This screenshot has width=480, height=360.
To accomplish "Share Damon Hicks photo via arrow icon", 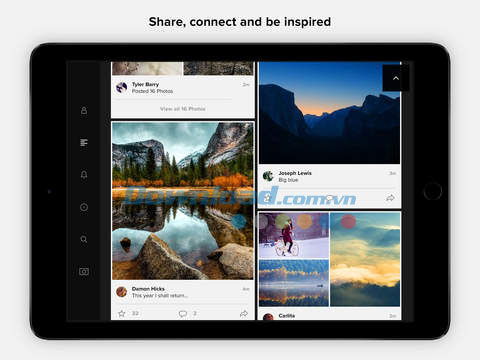I will pyautogui.click(x=244, y=313).
